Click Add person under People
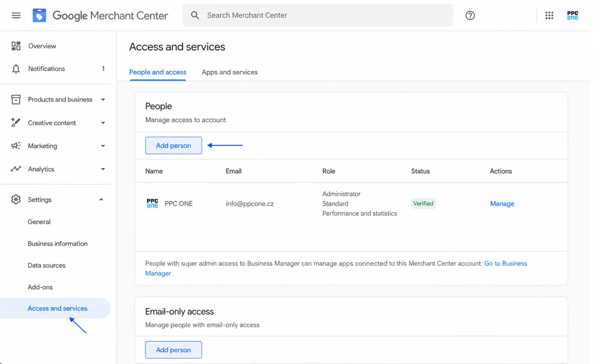The image size is (594, 364). tap(174, 145)
